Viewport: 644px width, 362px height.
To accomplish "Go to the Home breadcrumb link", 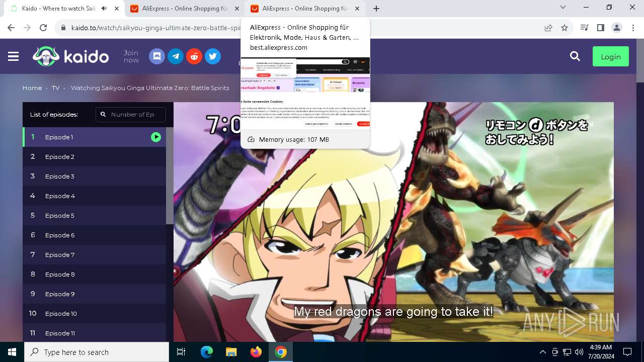I will [32, 88].
